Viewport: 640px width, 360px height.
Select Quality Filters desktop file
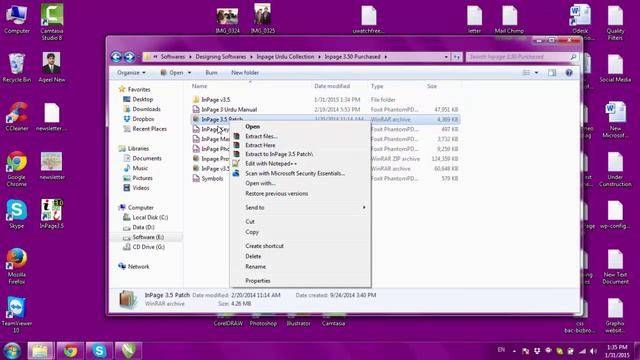click(615, 22)
